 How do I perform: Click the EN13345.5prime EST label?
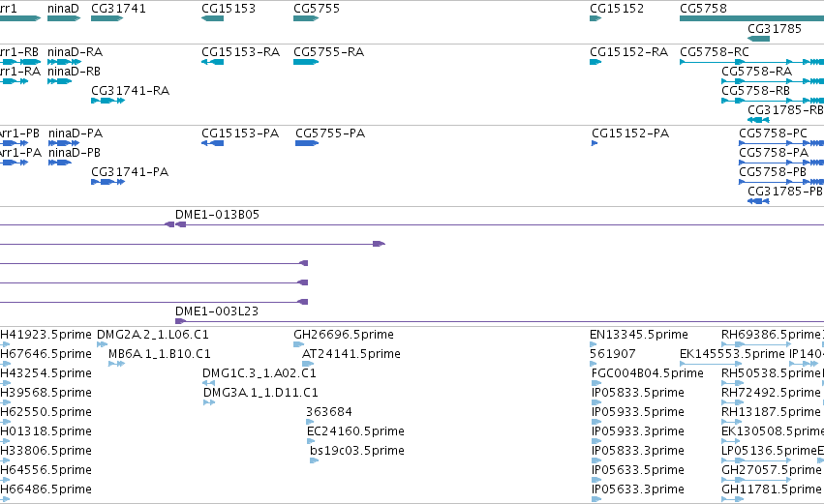(639, 335)
